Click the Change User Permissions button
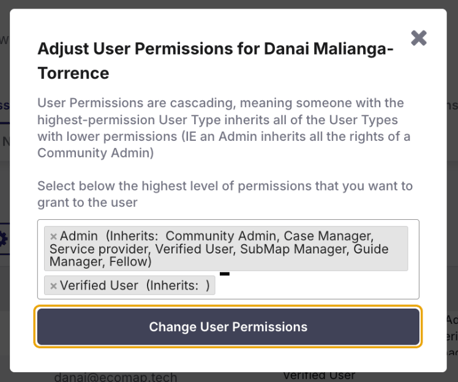 click(x=228, y=327)
